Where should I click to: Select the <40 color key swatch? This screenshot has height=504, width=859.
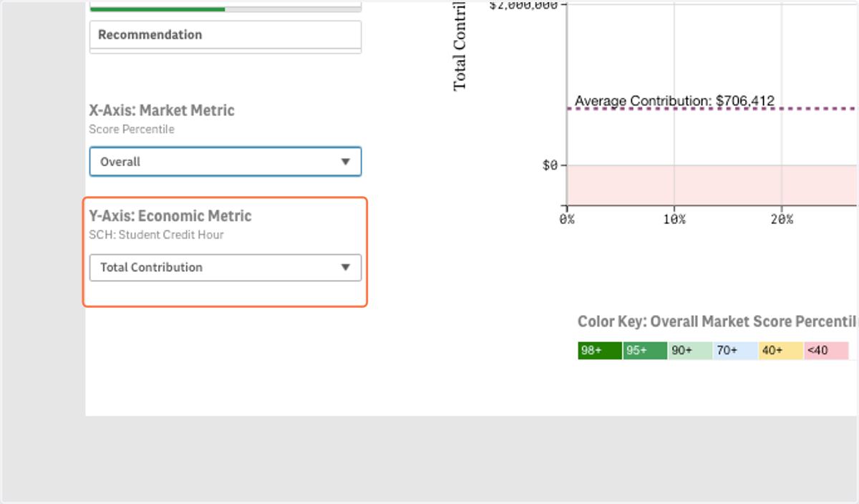826,351
